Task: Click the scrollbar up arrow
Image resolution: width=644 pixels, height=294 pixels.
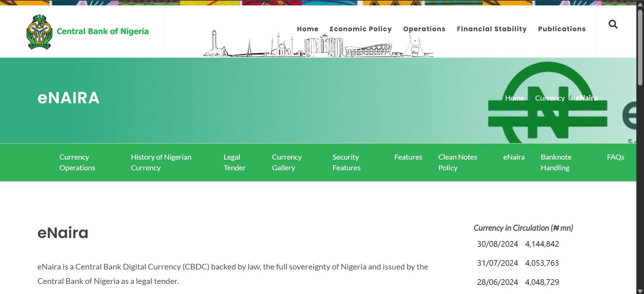Action: coord(640,4)
